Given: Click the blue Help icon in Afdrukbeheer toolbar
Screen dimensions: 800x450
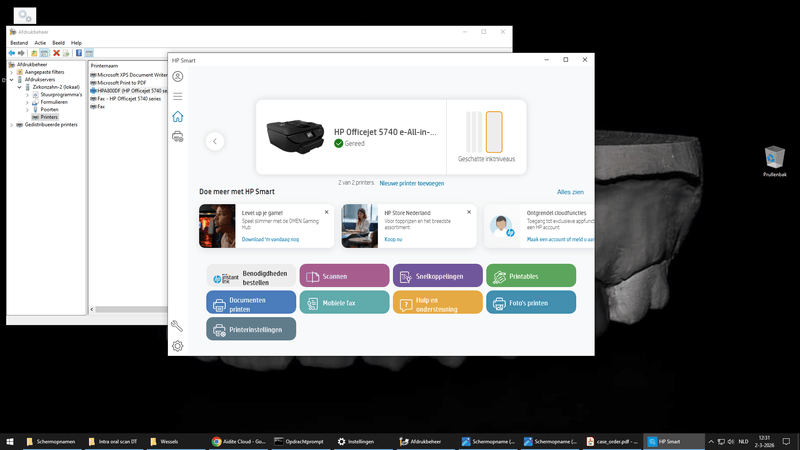Looking at the screenshot, I should (x=79, y=53).
